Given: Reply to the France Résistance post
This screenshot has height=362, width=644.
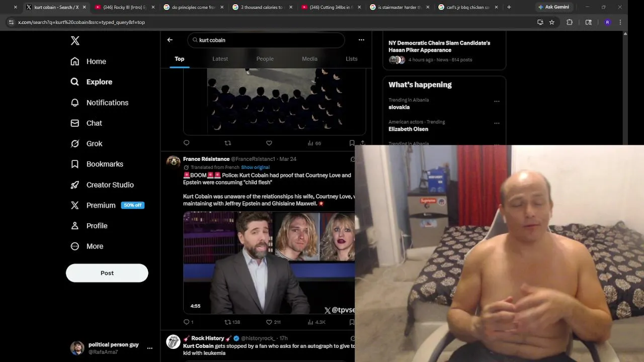Looking at the screenshot, I should [x=188, y=322].
